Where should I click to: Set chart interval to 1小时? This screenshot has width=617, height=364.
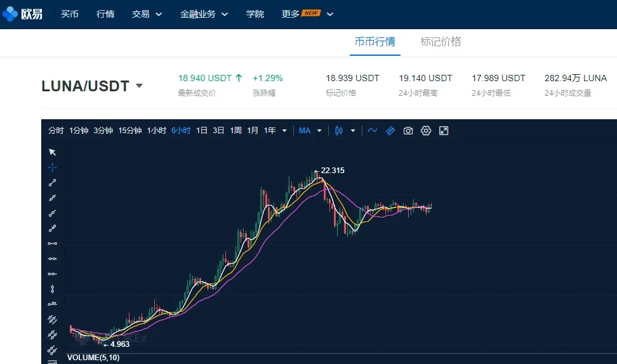tap(156, 131)
